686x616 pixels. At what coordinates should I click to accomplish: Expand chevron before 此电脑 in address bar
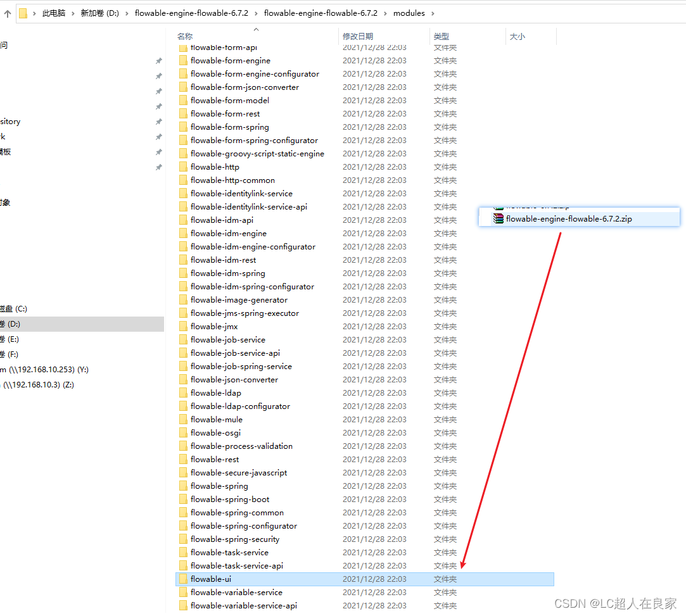[x=35, y=13]
